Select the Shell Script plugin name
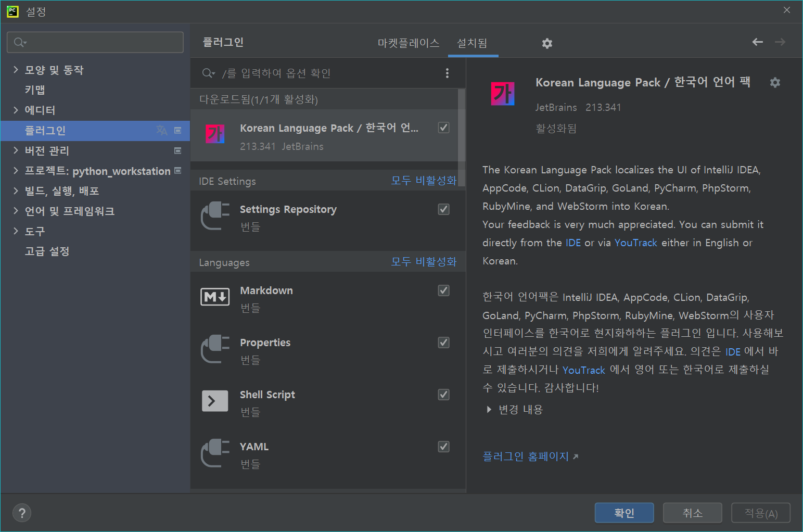The height and width of the screenshot is (532, 803). pos(267,395)
